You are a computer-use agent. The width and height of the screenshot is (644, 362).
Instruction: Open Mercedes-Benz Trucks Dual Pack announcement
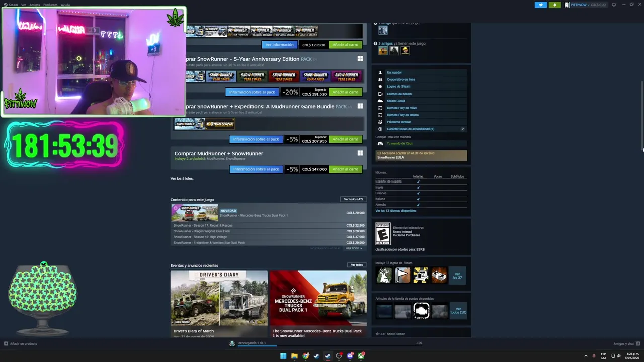click(x=318, y=304)
